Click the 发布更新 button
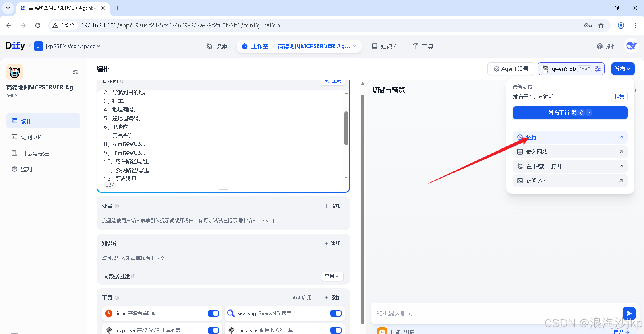644x334 pixels. [570, 113]
